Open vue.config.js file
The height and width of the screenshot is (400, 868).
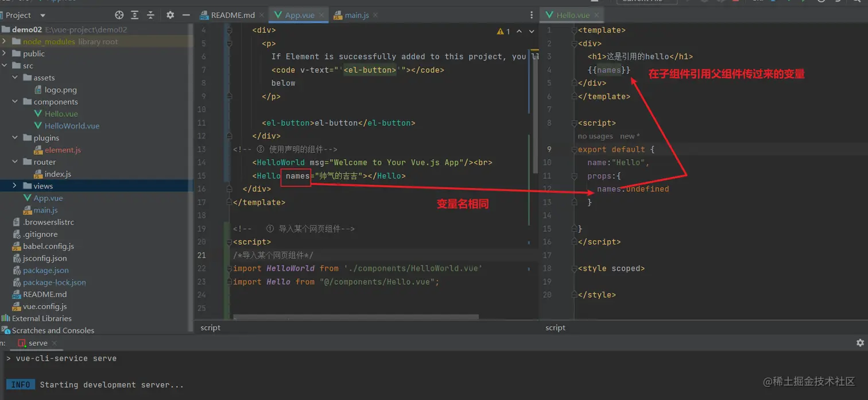click(45, 306)
